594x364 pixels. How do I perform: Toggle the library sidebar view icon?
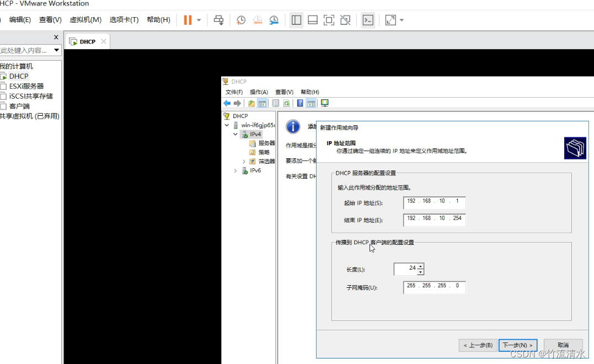point(296,20)
